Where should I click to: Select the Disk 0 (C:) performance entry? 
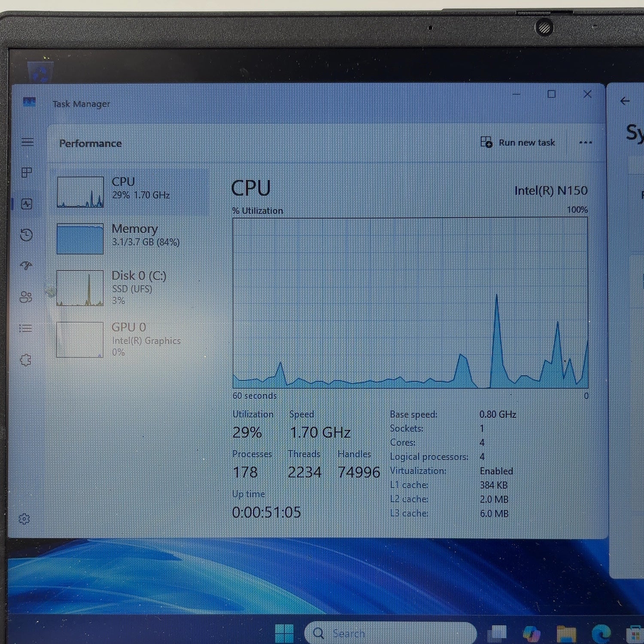pos(130,287)
